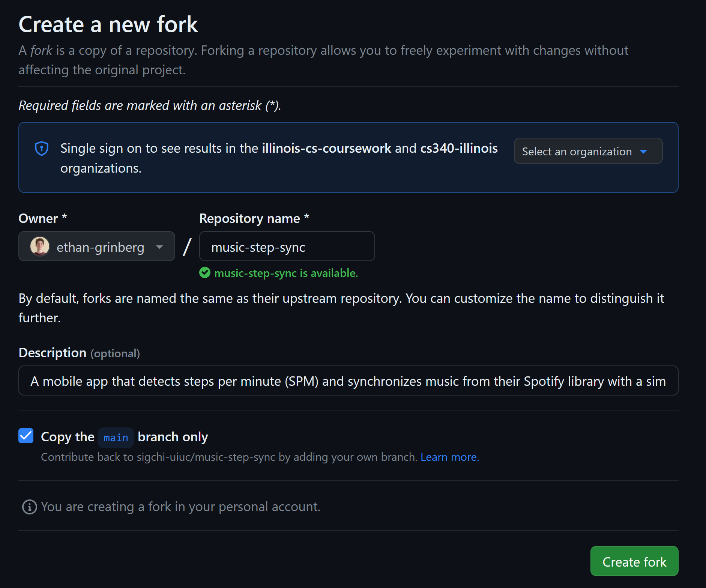This screenshot has width=706, height=588.
Task: Click the green availability checkmark icon
Action: 205,273
